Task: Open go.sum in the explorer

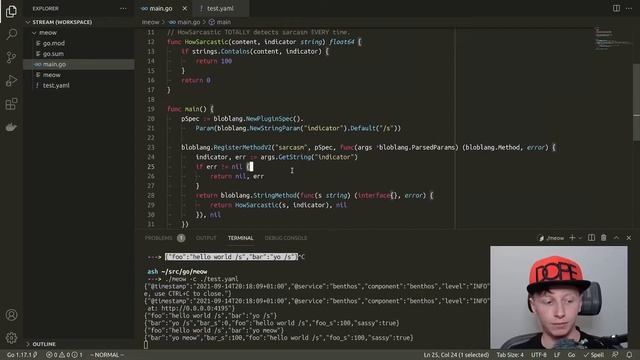Action: [53, 54]
